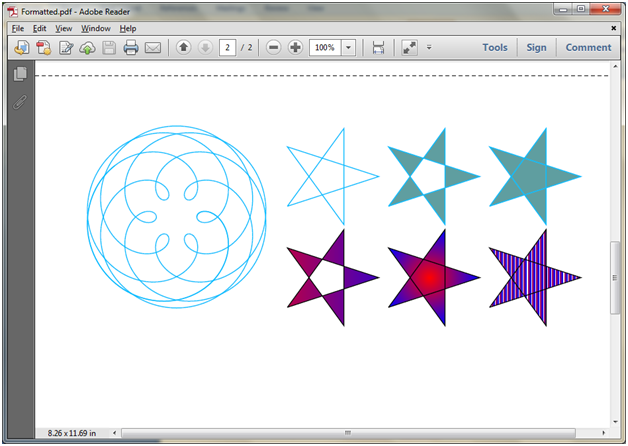Go to previous page with up arrow

pos(183,48)
